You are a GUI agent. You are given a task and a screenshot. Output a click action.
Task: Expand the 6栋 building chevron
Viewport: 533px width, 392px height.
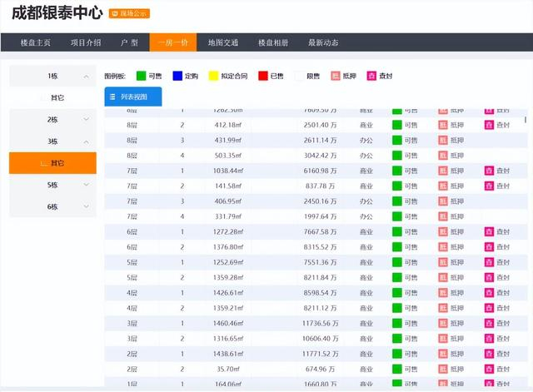(x=87, y=206)
